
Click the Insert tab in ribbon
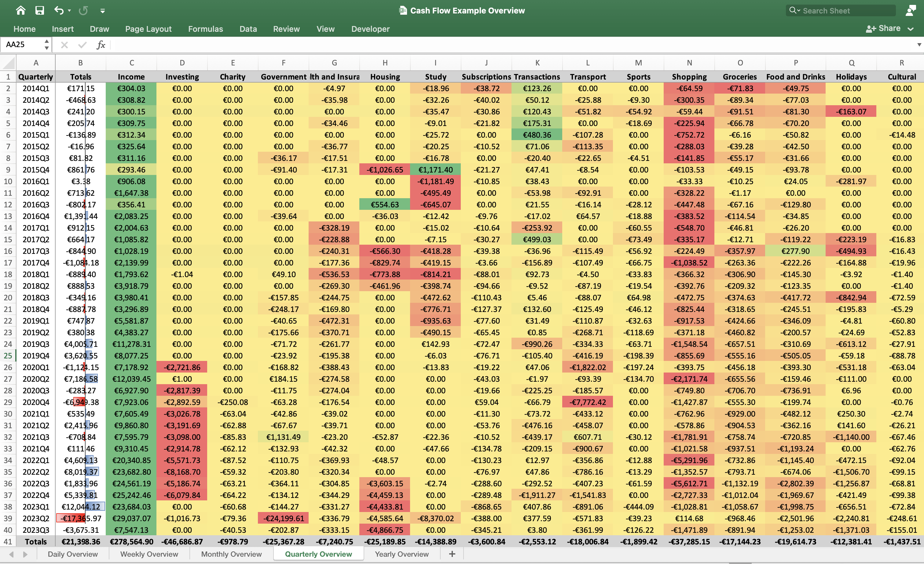[61, 28]
